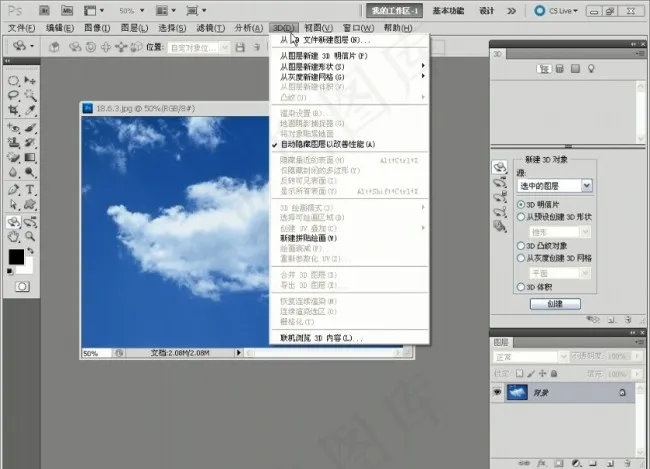Select the Pen tool

tap(14, 189)
